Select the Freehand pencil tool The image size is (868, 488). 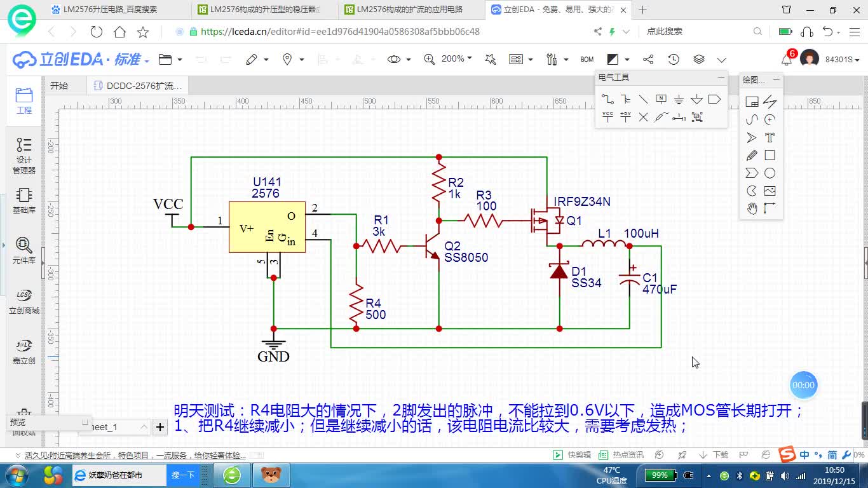[752, 155]
